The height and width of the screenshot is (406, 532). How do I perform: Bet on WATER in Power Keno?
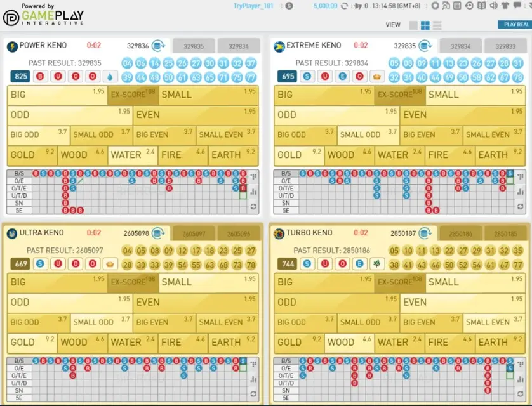coord(132,155)
